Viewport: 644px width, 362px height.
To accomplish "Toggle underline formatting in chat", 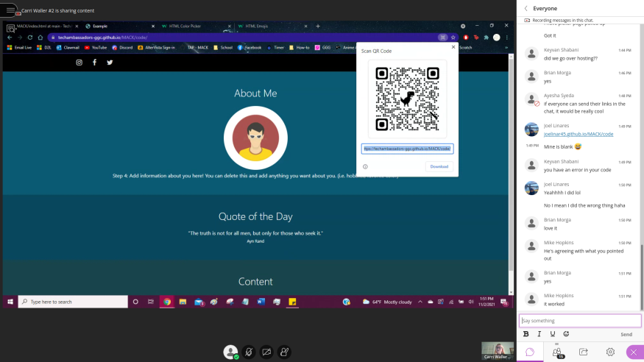I will click(x=553, y=334).
